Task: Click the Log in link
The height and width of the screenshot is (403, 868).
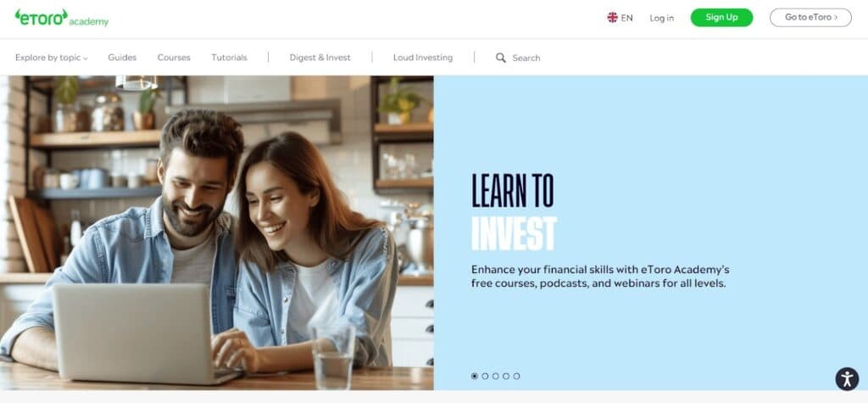Action: click(x=661, y=18)
